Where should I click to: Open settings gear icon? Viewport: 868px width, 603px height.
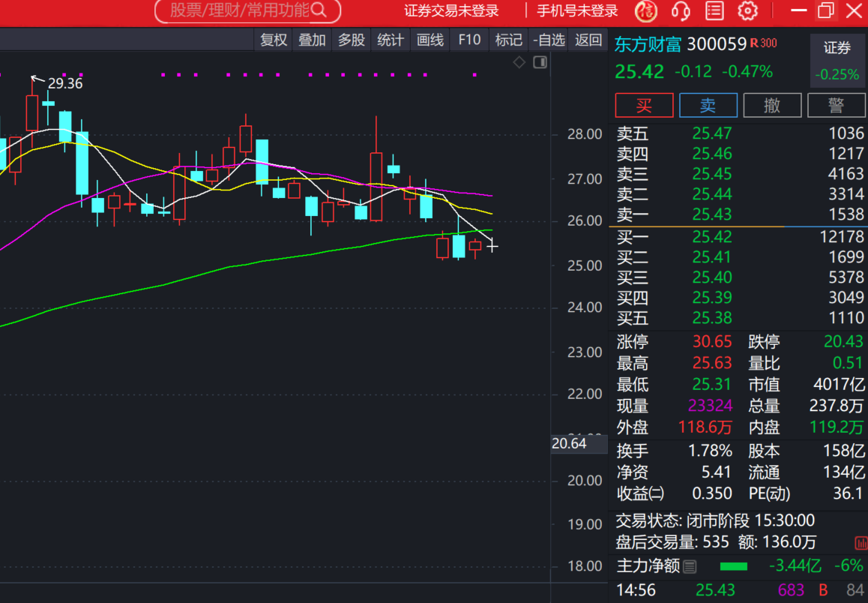click(748, 11)
